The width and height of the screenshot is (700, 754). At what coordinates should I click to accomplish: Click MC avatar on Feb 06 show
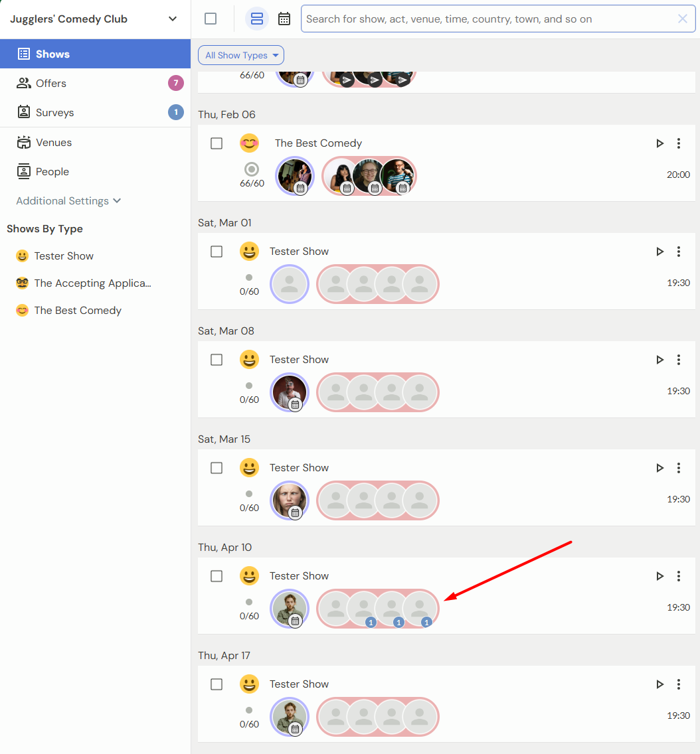tap(294, 176)
